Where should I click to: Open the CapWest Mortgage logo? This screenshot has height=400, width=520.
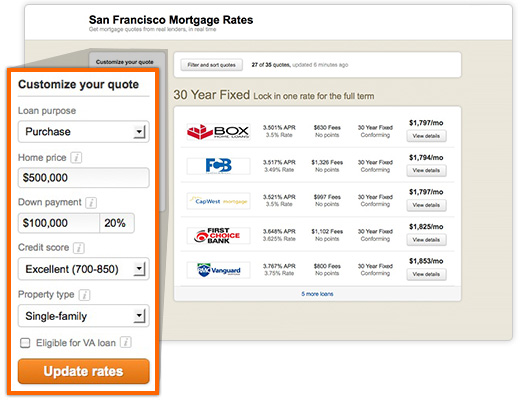218,201
